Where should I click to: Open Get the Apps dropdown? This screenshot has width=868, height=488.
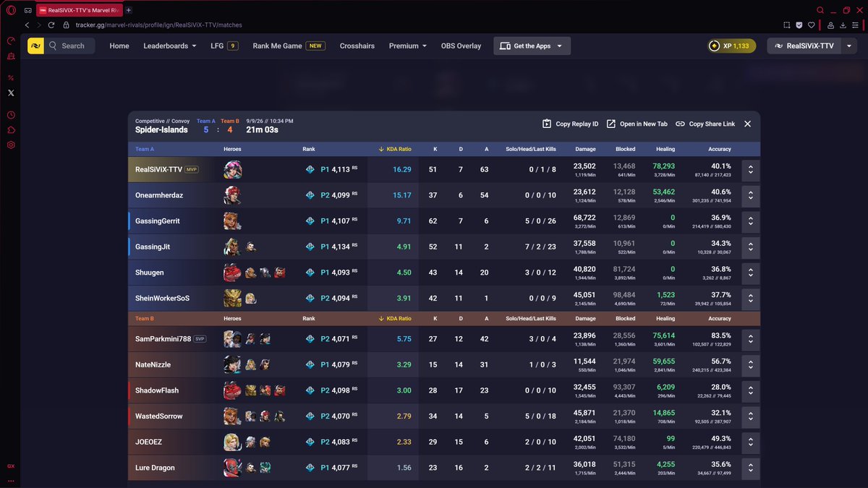pyautogui.click(x=532, y=46)
